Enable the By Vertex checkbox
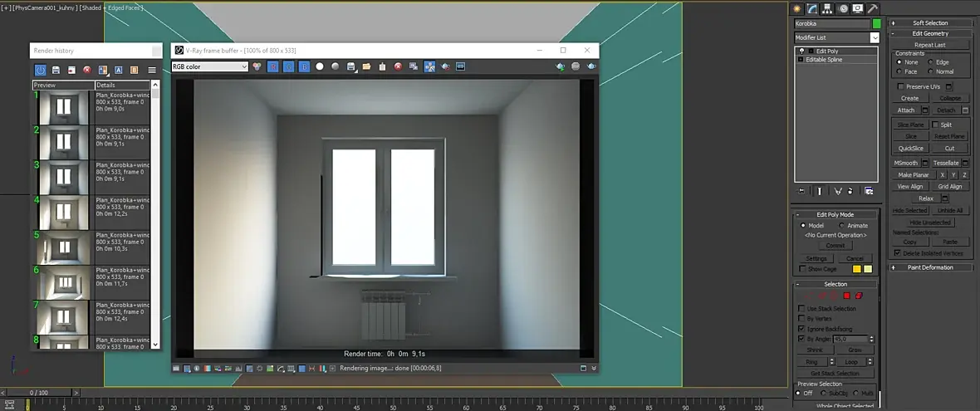The width and height of the screenshot is (980, 411). pyautogui.click(x=802, y=319)
